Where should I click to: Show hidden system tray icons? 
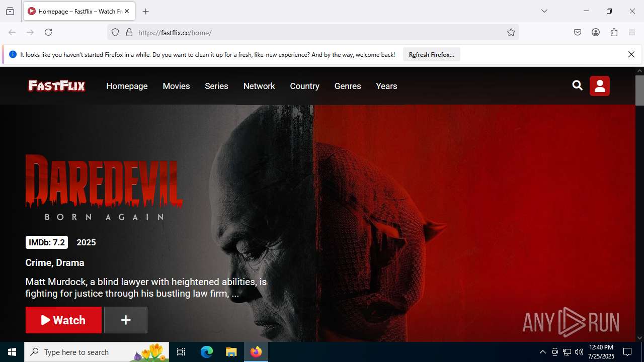542,352
